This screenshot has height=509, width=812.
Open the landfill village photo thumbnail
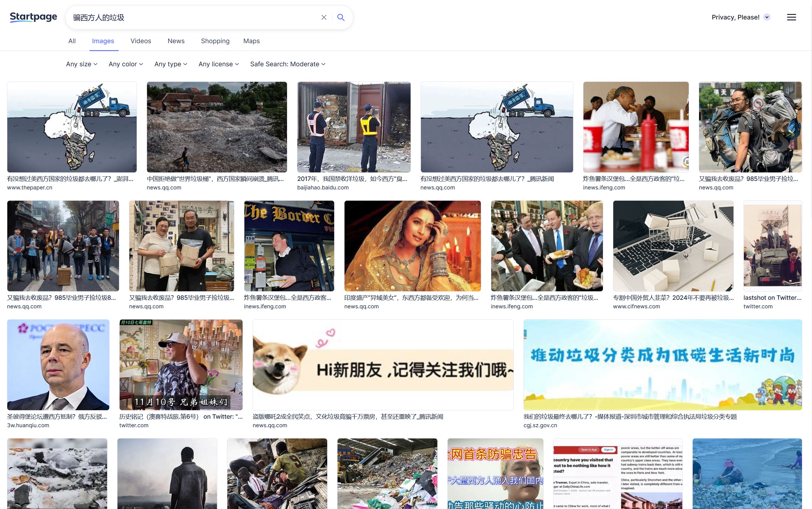217,127
